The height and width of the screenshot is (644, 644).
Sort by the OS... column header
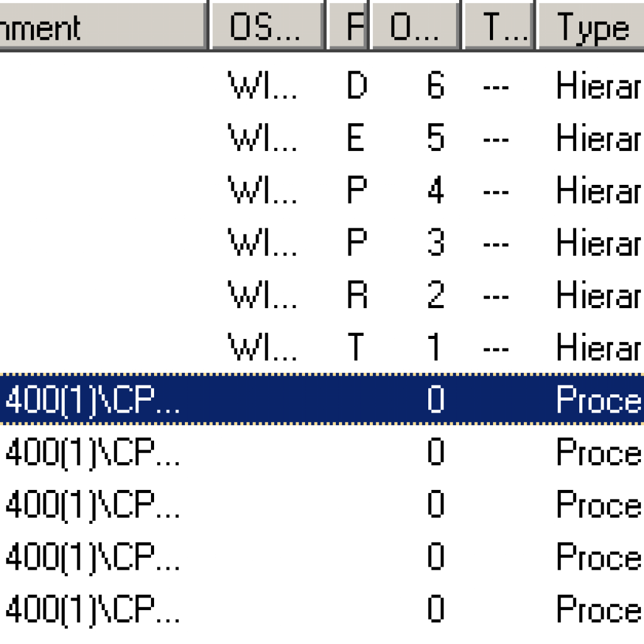pyautogui.click(x=267, y=25)
